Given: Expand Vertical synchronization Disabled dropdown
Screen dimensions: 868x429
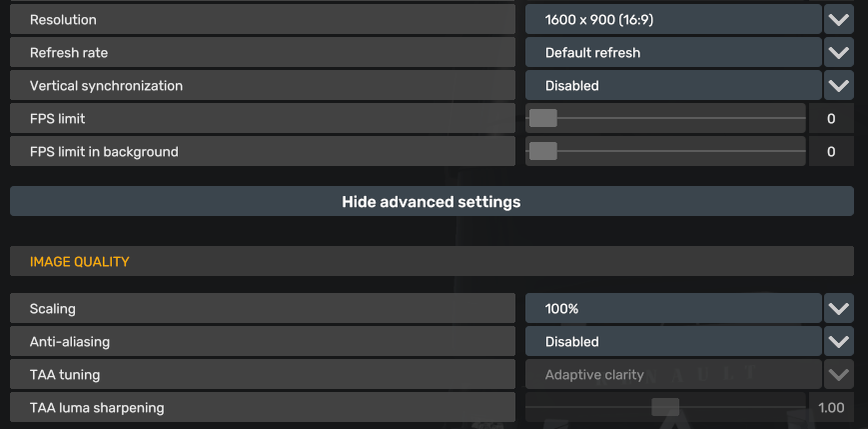Looking at the screenshot, I should pos(672,85).
